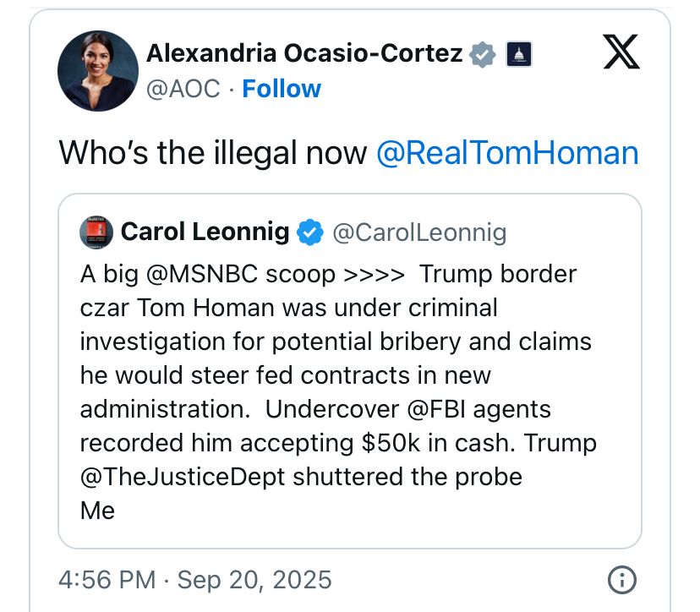
Task: Click Carol Leonnig's blue verified checkmark
Action: (309, 232)
